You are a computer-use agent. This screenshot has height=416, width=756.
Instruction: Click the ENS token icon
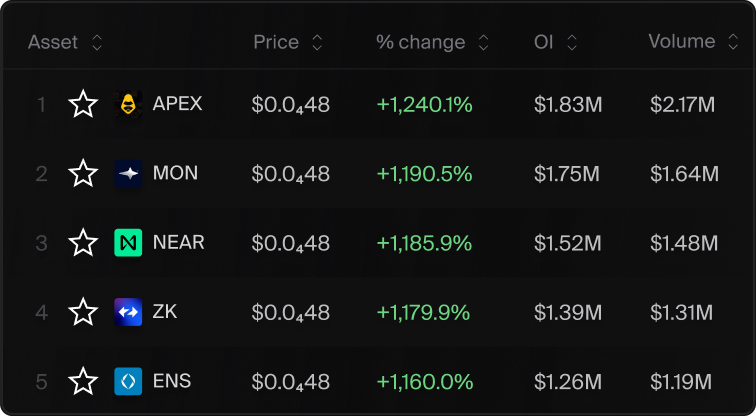coord(128,381)
